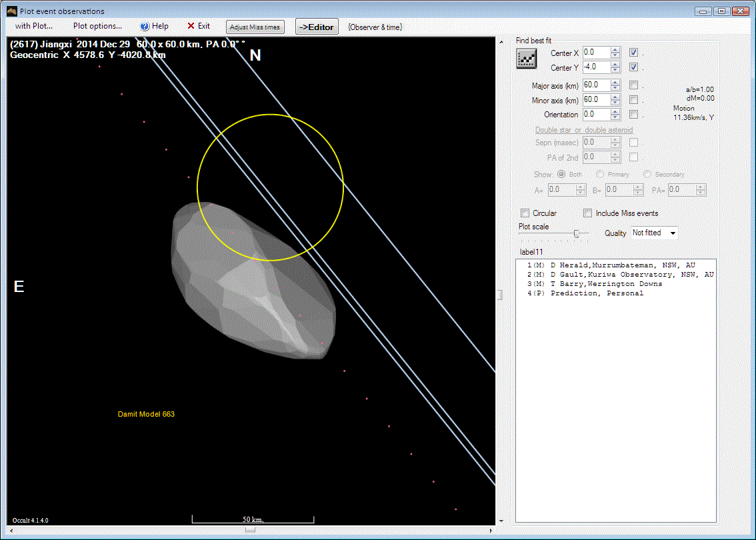Increase Center X with spinner up arrow
Image resolution: width=756 pixels, height=540 pixels.
615,49
